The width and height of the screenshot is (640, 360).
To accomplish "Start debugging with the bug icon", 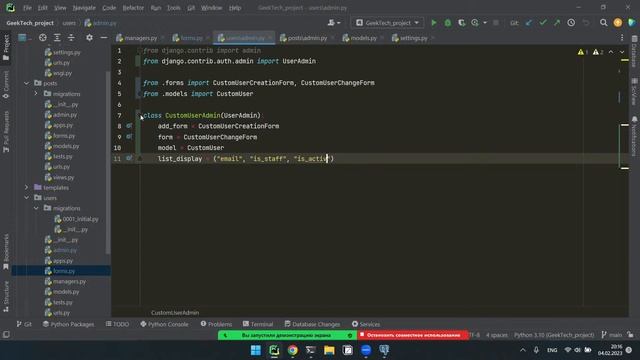I will (448, 23).
